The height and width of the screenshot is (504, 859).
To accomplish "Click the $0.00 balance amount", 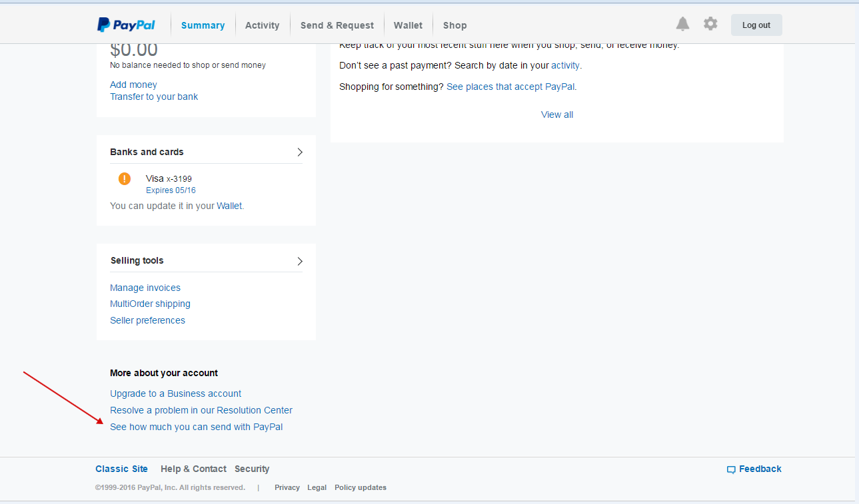I will tap(134, 50).
